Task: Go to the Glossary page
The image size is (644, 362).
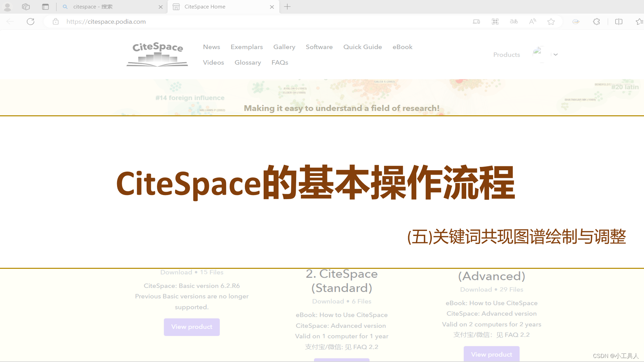Action: (x=248, y=63)
